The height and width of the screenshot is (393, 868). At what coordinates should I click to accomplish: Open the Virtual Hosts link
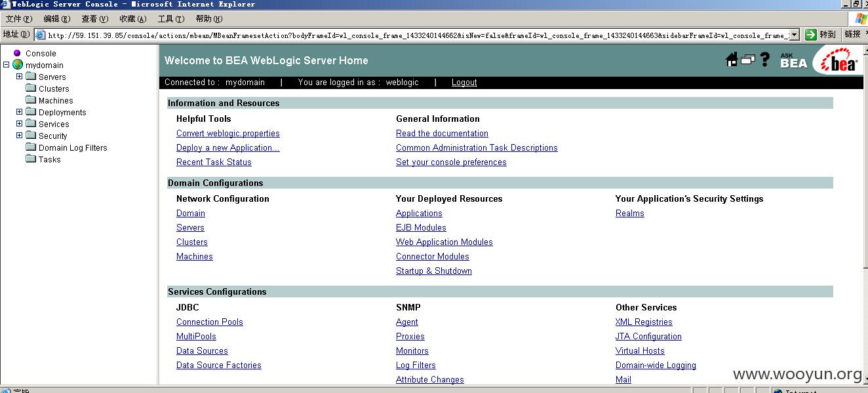point(640,351)
